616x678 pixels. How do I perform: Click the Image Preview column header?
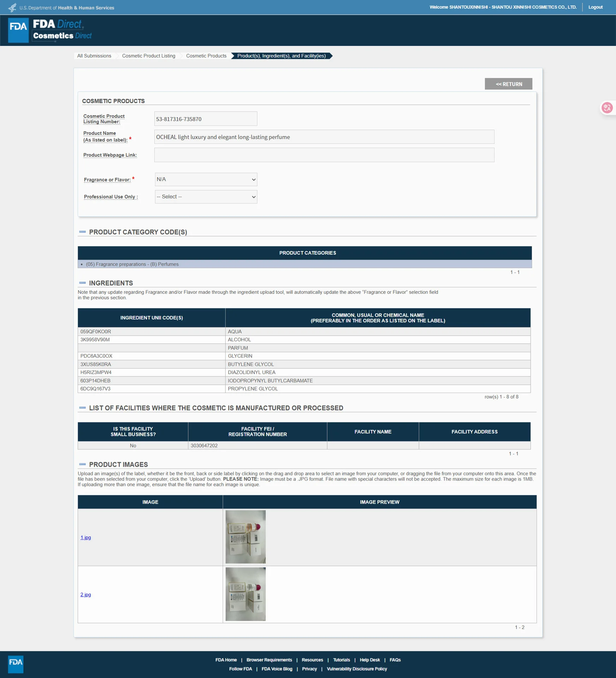click(379, 502)
